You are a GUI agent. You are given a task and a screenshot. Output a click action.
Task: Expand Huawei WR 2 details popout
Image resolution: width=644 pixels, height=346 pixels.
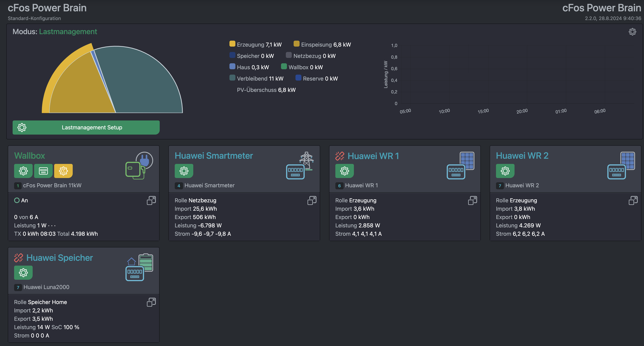633,200
